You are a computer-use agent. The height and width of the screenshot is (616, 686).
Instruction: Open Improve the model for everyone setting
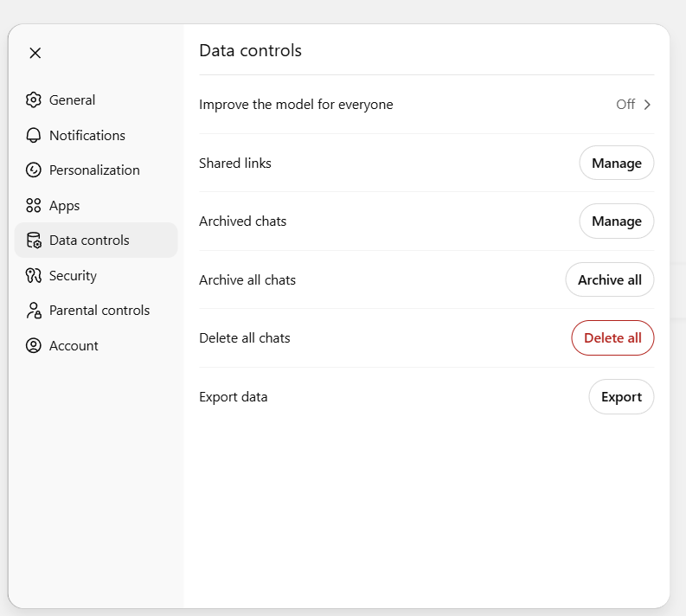(426, 105)
